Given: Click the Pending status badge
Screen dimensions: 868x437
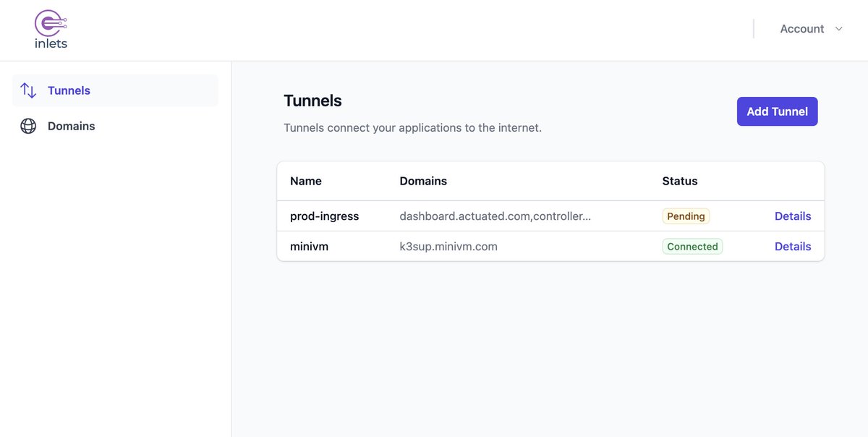Looking at the screenshot, I should coord(686,216).
